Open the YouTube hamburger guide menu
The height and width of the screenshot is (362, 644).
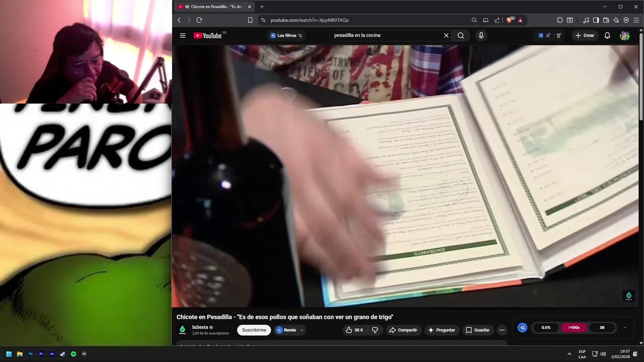[183, 35]
